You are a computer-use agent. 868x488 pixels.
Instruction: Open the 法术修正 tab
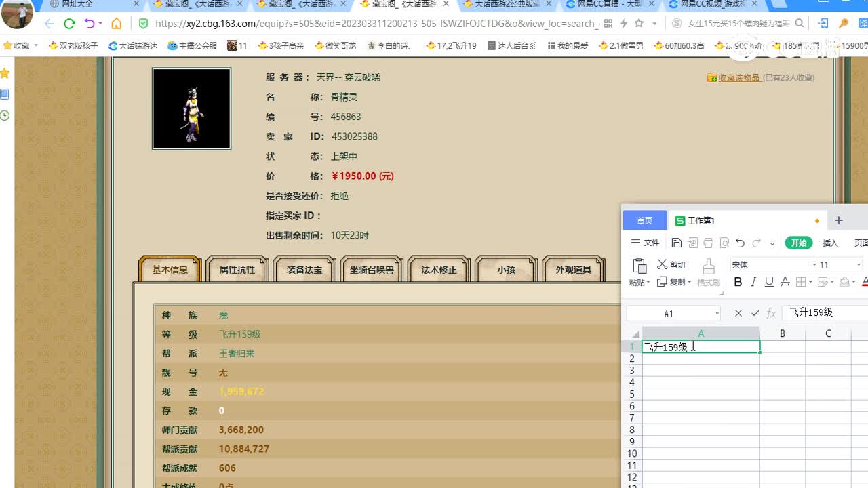tap(439, 269)
